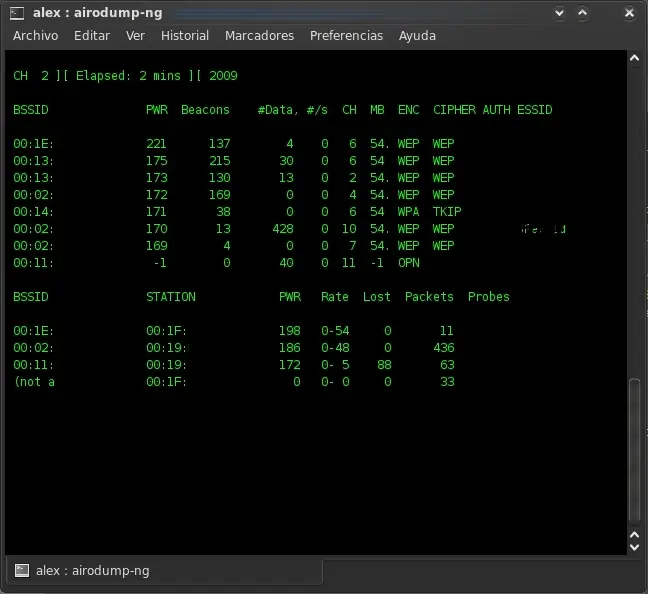Click the 'OPN' encryption value
Viewport: 648px width, 594px height.
[x=408, y=263]
